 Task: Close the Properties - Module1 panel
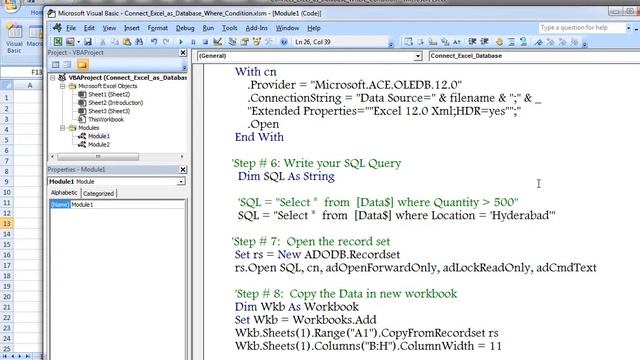click(183, 169)
